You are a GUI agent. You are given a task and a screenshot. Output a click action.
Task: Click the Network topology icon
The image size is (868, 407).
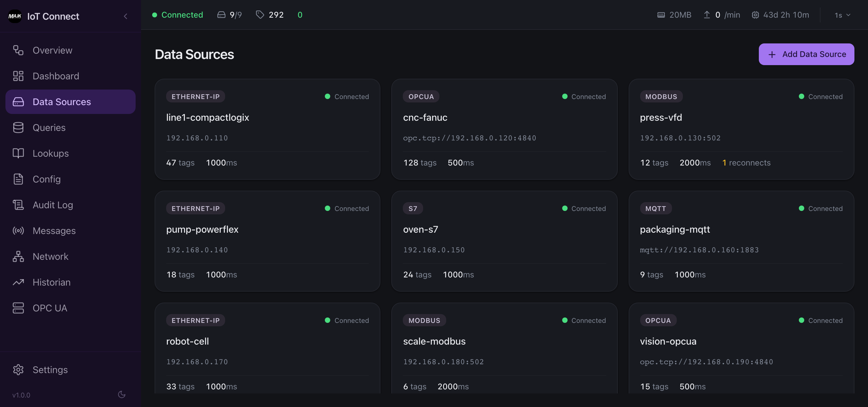pos(18,256)
